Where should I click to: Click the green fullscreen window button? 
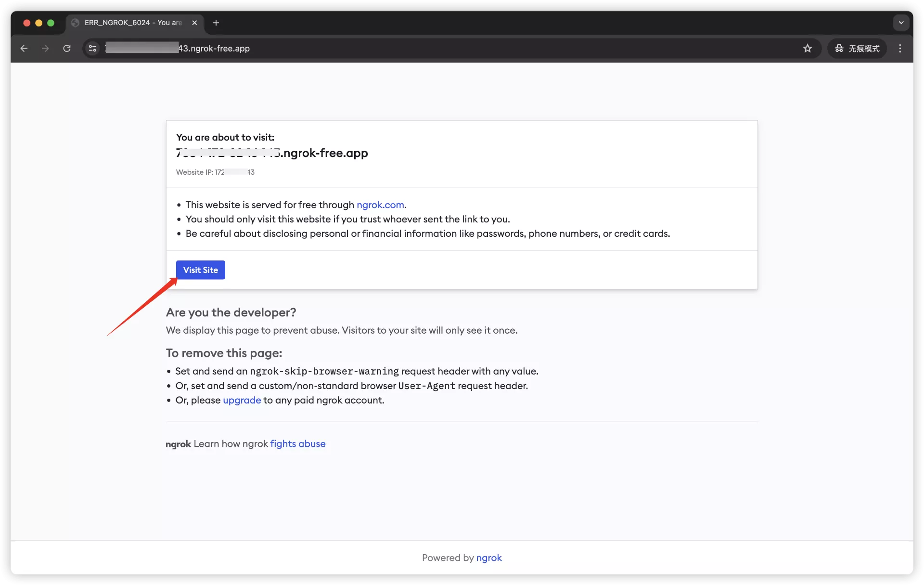[51, 23]
